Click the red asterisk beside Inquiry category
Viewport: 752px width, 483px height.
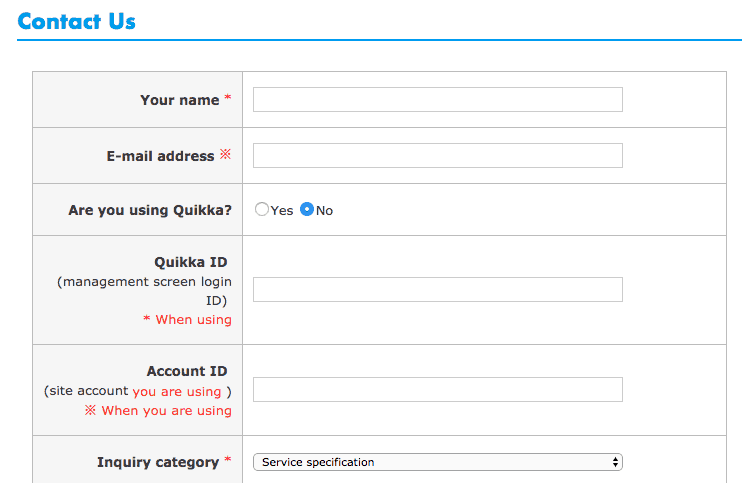[x=228, y=460]
